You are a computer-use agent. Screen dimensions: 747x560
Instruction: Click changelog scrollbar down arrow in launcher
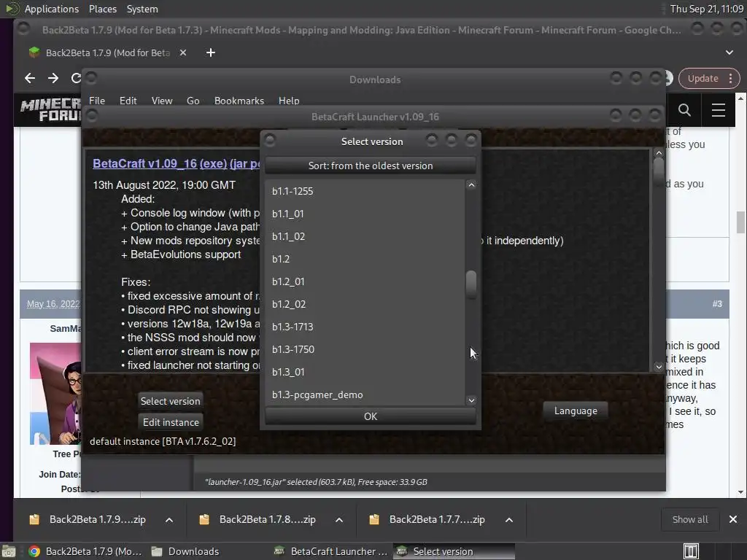click(x=659, y=367)
